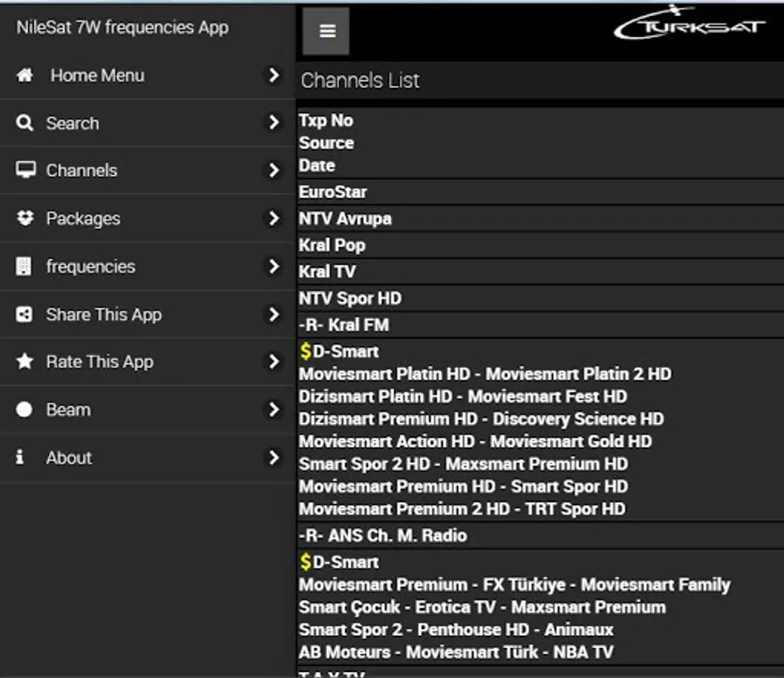Click the About info icon
This screenshot has width=784, height=678.
point(20,457)
